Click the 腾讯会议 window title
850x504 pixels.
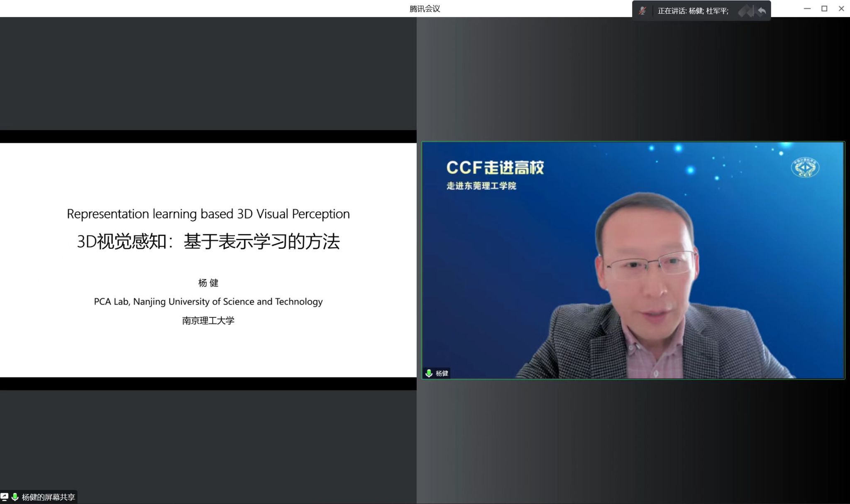point(425,9)
